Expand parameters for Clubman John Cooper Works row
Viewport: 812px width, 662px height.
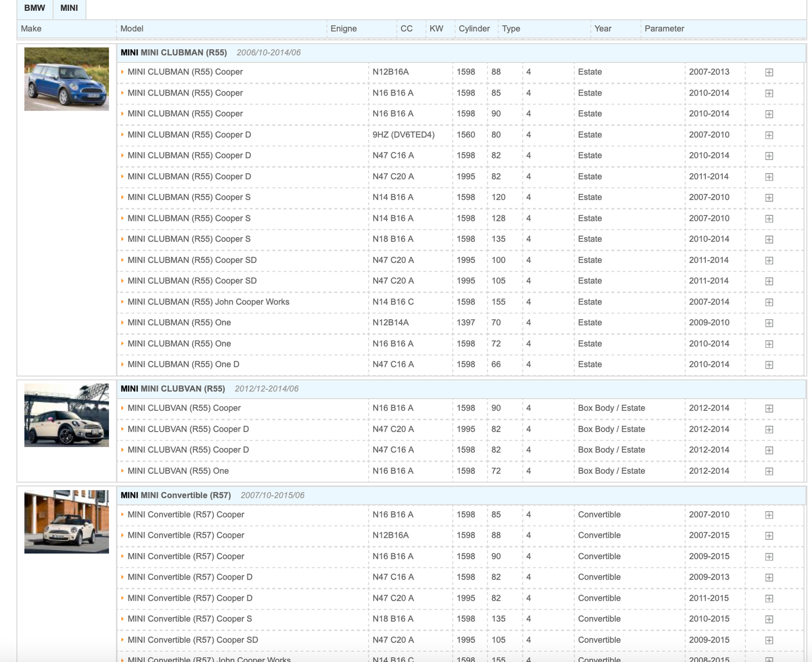point(769,302)
